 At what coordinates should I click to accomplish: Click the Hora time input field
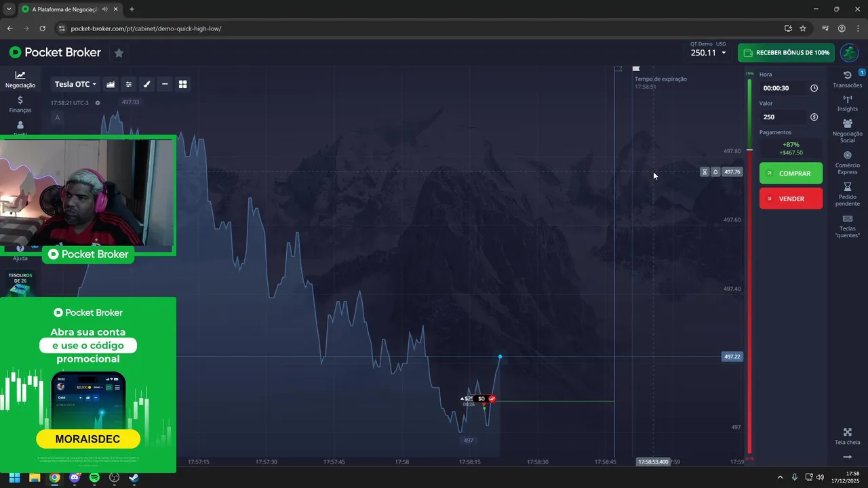pos(783,88)
